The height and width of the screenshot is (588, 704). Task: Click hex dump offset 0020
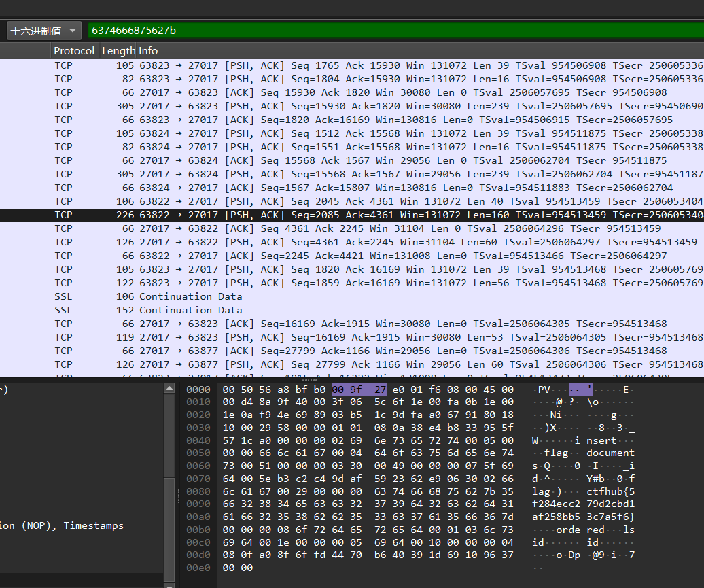198,415
